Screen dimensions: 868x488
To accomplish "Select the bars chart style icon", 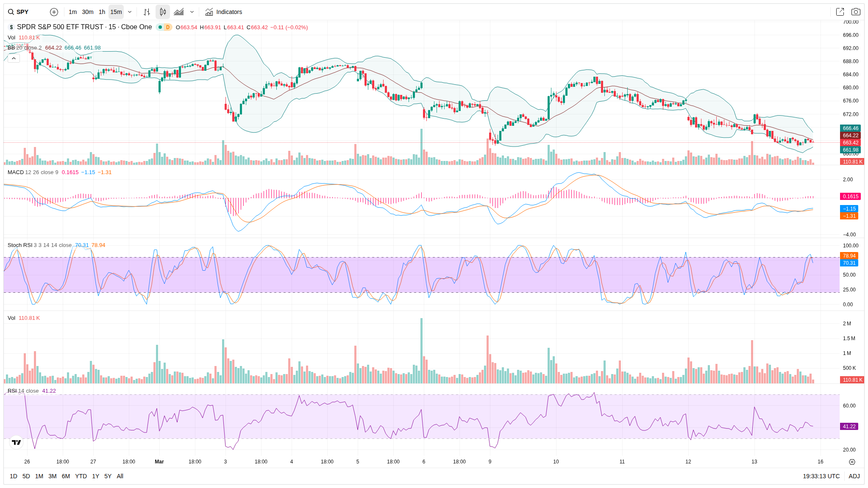I will pos(147,12).
